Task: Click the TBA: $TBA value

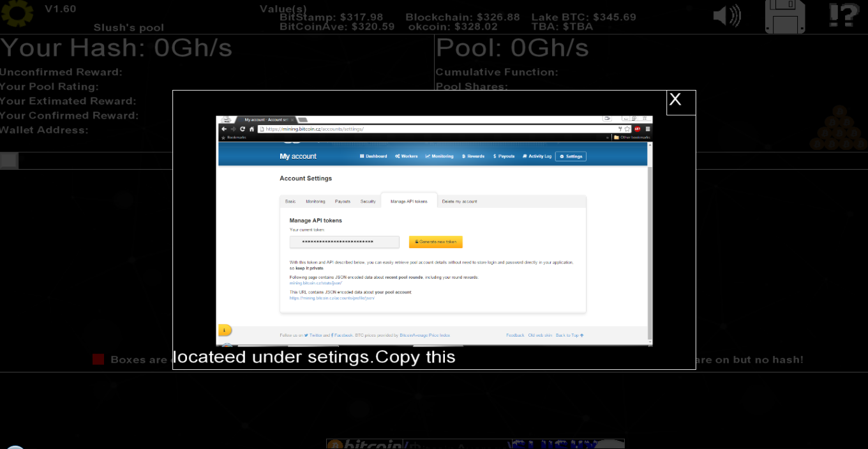Action: pyautogui.click(x=562, y=27)
